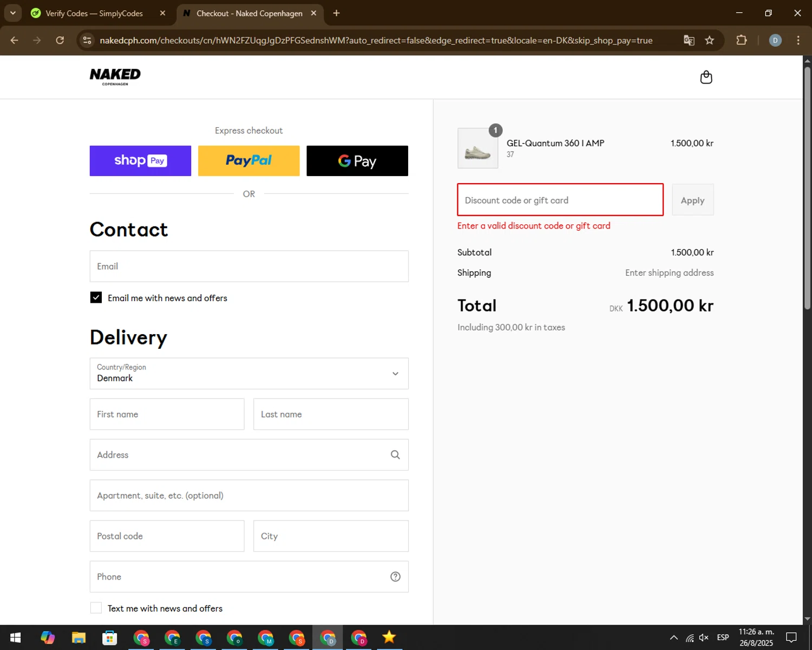
Task: Select the Checkout - Naked Copenhagen tab
Action: 249,13
